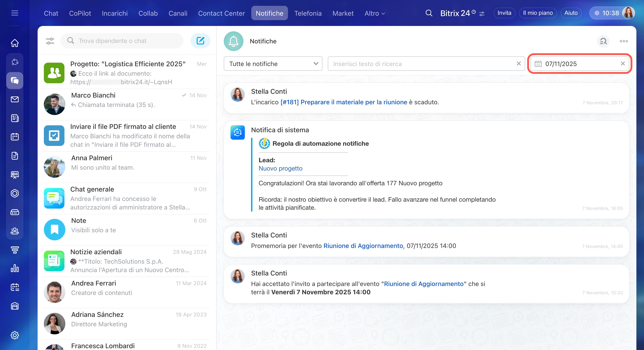Toggle the hamburger menu at top left
Image resolution: width=644 pixels, height=350 pixels.
click(x=15, y=13)
